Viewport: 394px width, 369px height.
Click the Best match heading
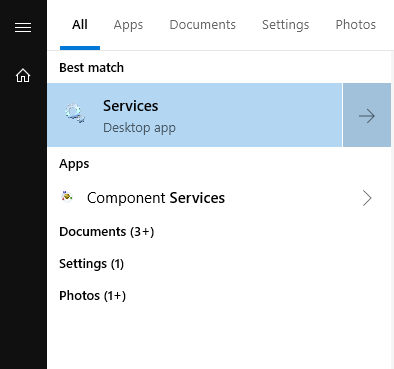91,68
